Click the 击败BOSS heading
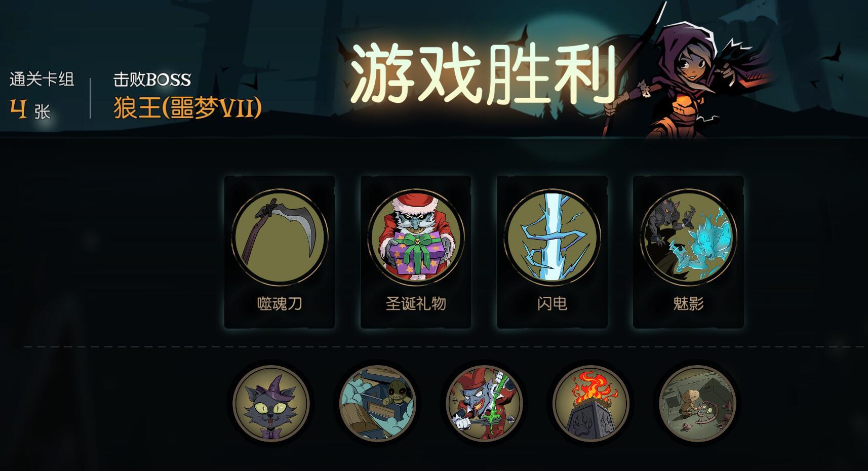This screenshot has width=868, height=471. 152,80
